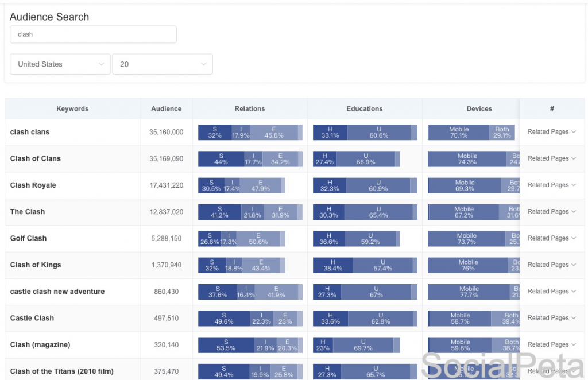The image size is (588, 380).
Task: Click the H 36.6% education segment
Action: (x=329, y=239)
